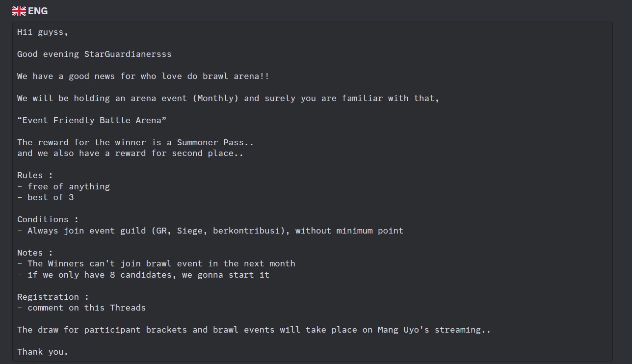
Task: Click the UK flag emoji icon
Action: coord(19,11)
